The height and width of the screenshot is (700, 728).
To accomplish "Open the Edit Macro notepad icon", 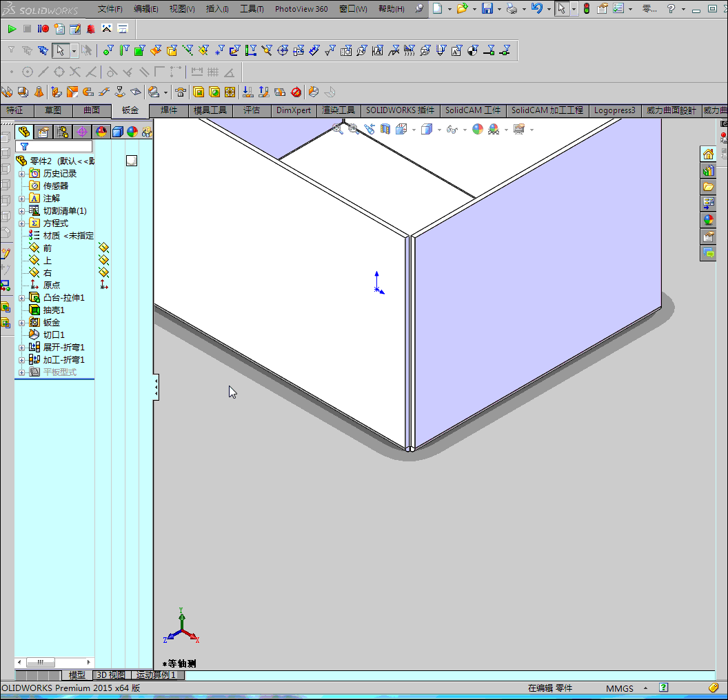I will click(x=74, y=29).
